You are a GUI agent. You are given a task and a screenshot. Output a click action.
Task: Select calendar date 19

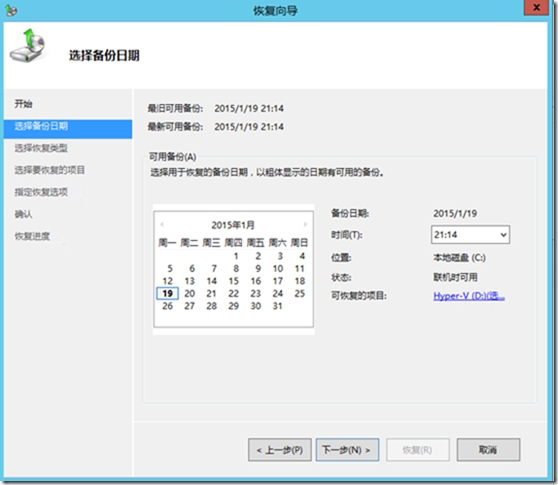click(x=168, y=294)
